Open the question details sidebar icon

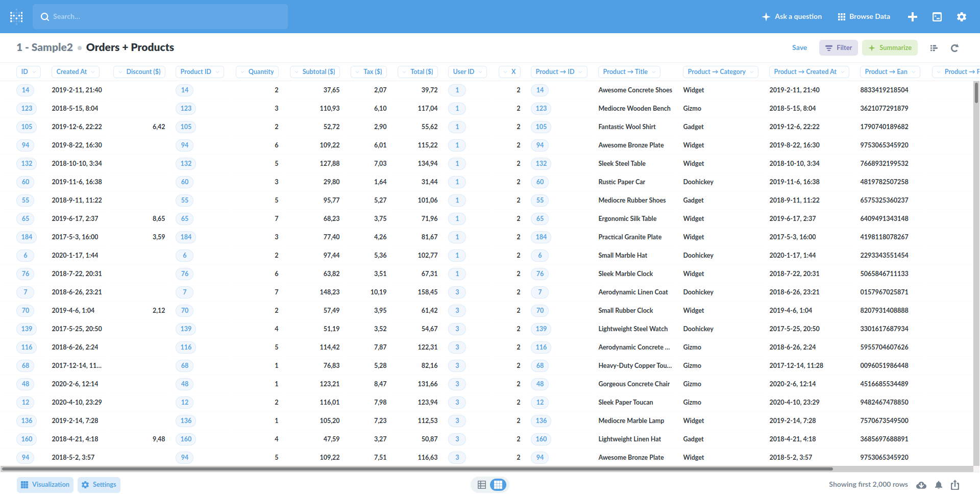point(934,47)
